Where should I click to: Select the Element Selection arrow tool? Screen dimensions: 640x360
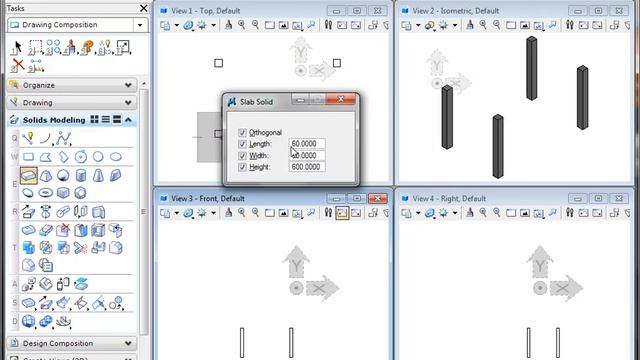click(17, 47)
